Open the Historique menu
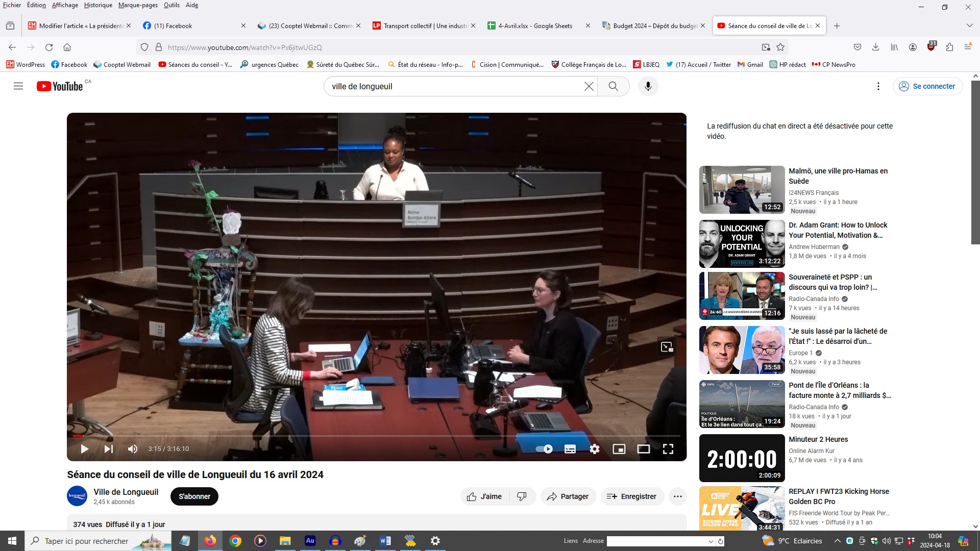 [x=98, y=5]
